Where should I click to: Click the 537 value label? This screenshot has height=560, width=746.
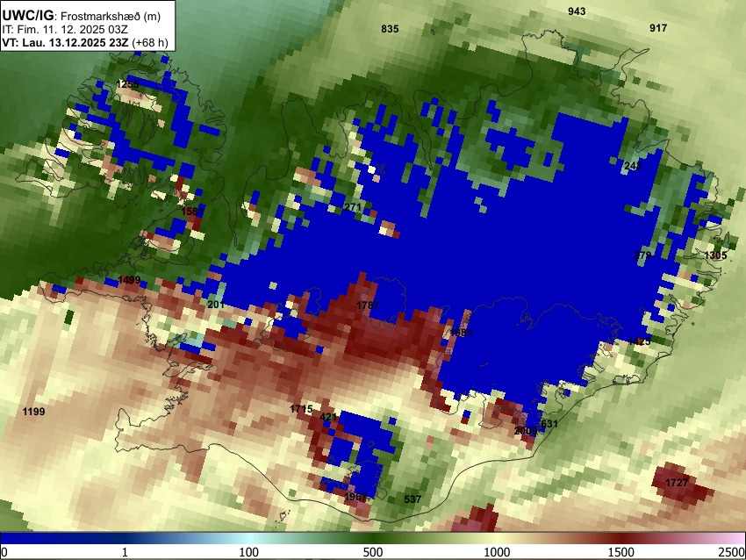pos(412,499)
